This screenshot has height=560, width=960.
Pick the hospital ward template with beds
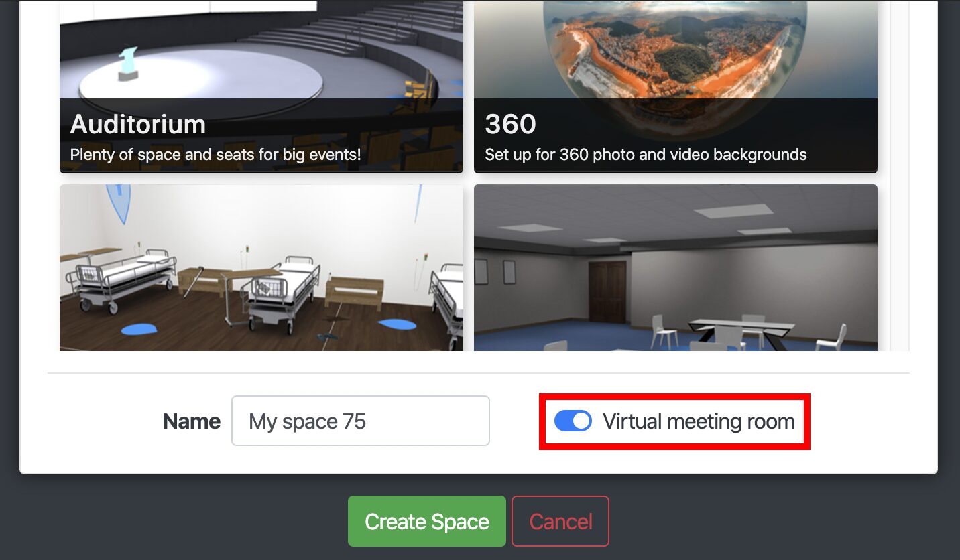coord(261,268)
